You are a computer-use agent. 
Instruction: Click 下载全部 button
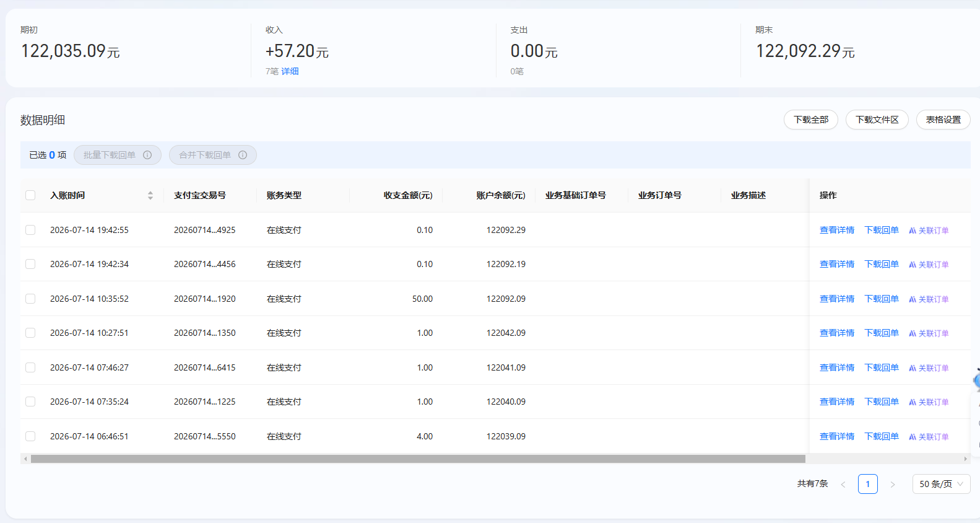[811, 120]
